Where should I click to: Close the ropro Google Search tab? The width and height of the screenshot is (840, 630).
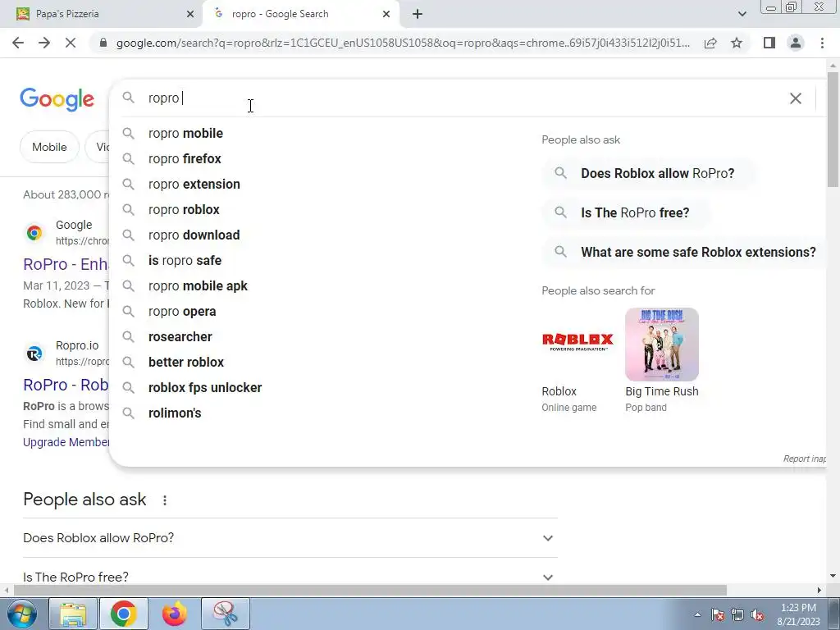coord(386,14)
